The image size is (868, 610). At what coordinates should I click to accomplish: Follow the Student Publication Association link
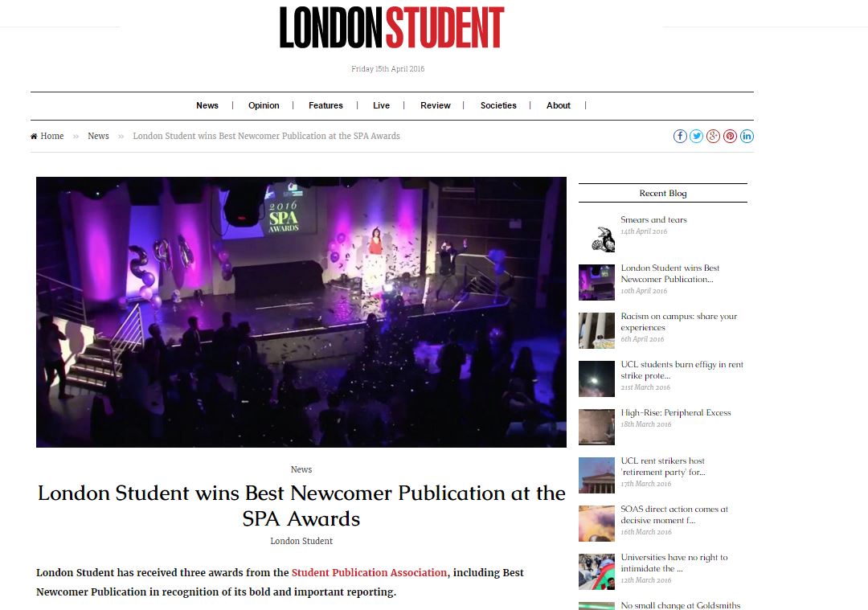(369, 572)
